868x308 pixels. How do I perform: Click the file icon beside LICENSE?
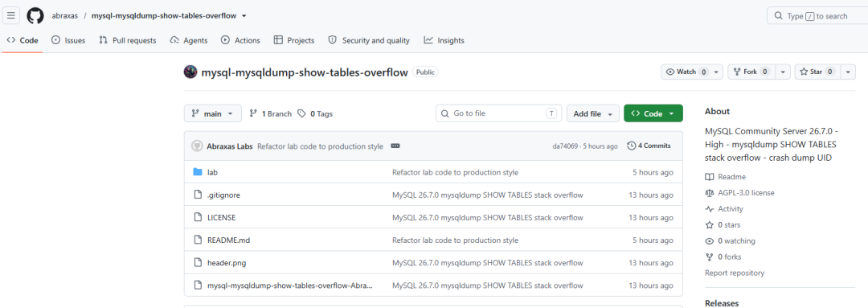(x=198, y=217)
